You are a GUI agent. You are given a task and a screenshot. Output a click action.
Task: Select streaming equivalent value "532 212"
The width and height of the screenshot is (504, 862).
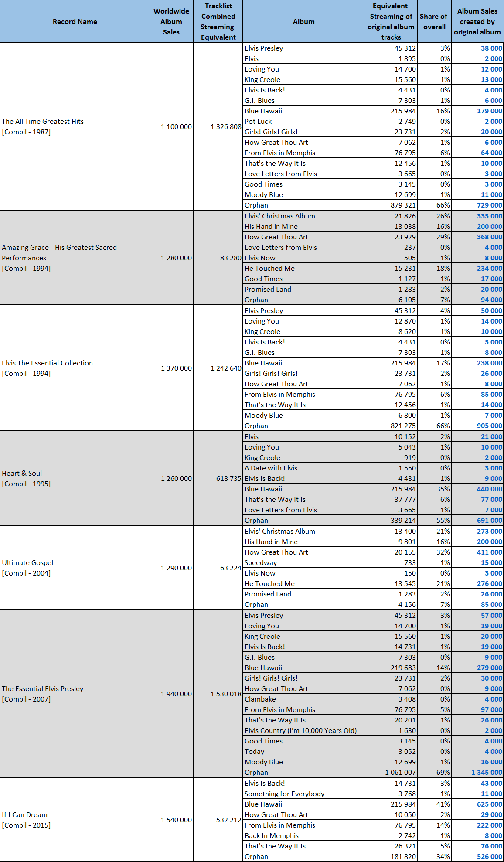point(229,820)
